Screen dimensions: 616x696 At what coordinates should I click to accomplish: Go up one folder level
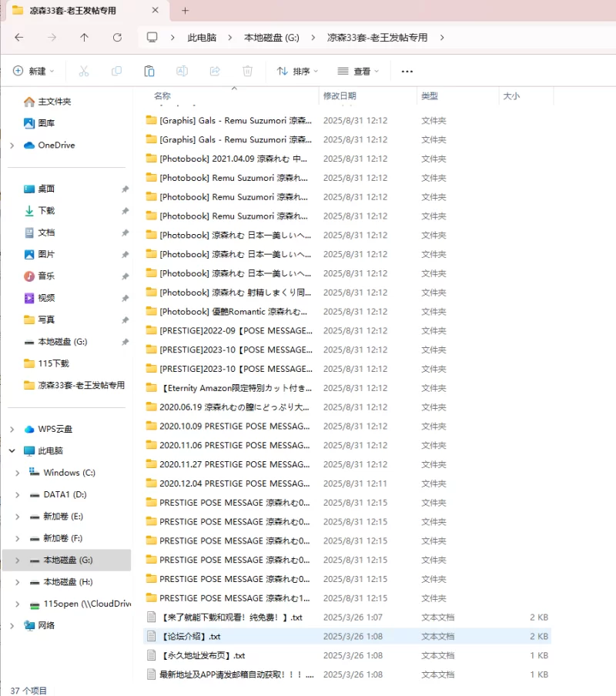tap(85, 38)
